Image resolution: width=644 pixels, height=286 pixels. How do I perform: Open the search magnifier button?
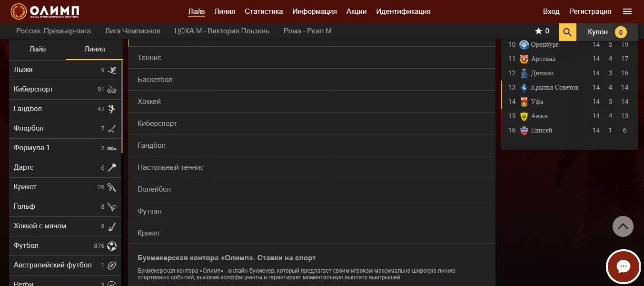[567, 32]
